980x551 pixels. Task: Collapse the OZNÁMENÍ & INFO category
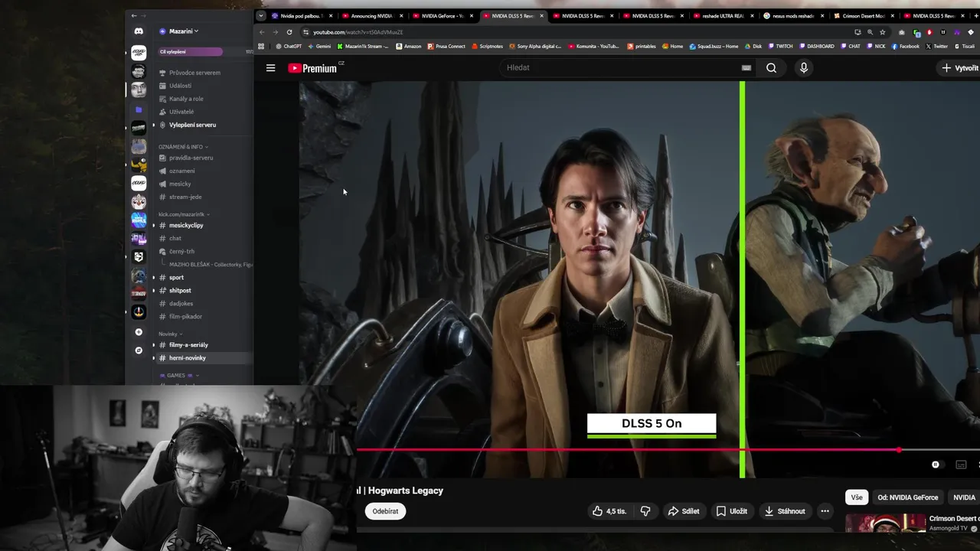pos(183,147)
